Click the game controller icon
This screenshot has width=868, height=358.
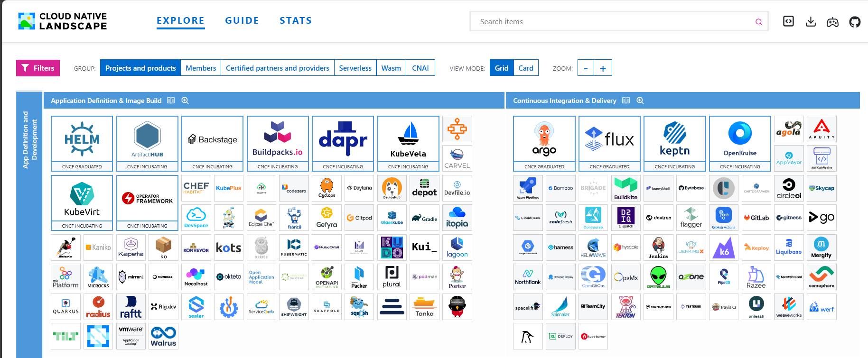pos(832,22)
